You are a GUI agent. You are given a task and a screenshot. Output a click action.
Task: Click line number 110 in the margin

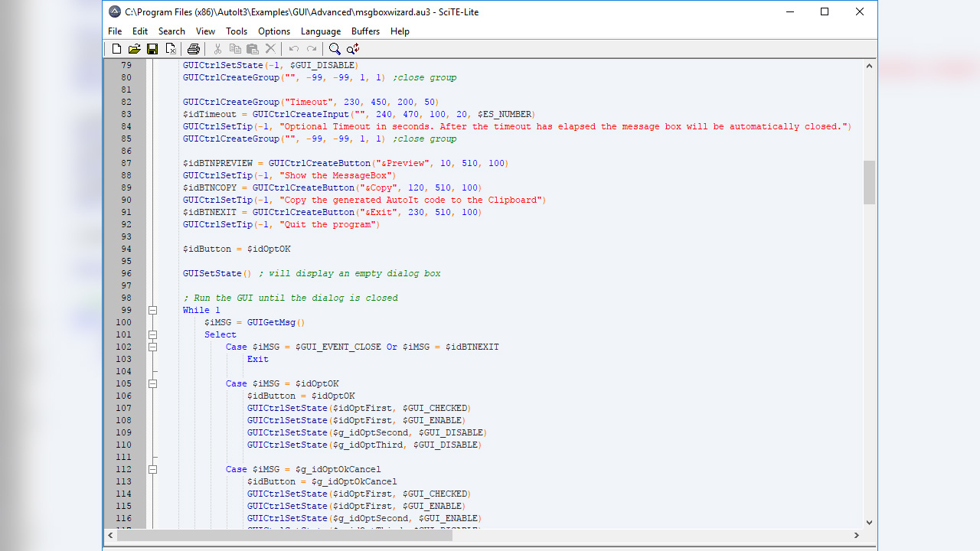(x=123, y=445)
